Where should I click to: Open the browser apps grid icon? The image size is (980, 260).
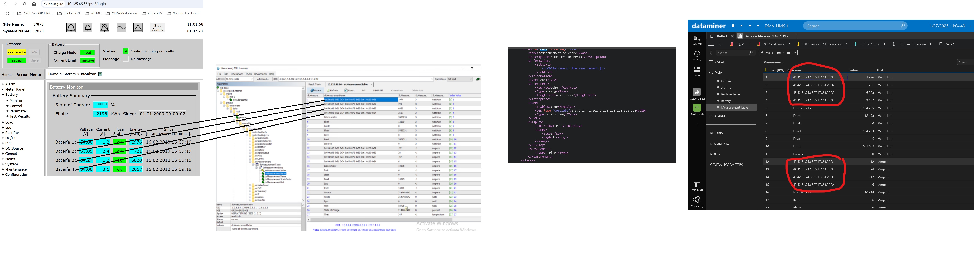pos(7,13)
